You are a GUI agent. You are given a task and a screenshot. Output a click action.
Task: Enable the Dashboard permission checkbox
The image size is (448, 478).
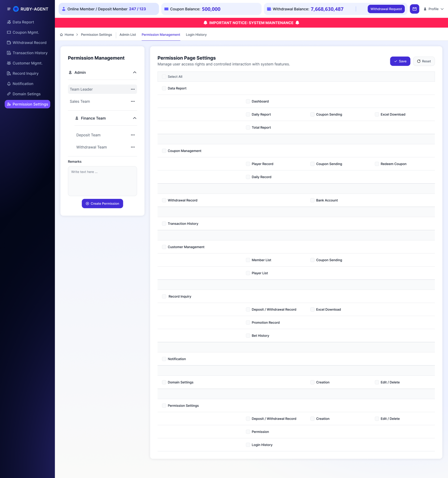[x=248, y=101]
